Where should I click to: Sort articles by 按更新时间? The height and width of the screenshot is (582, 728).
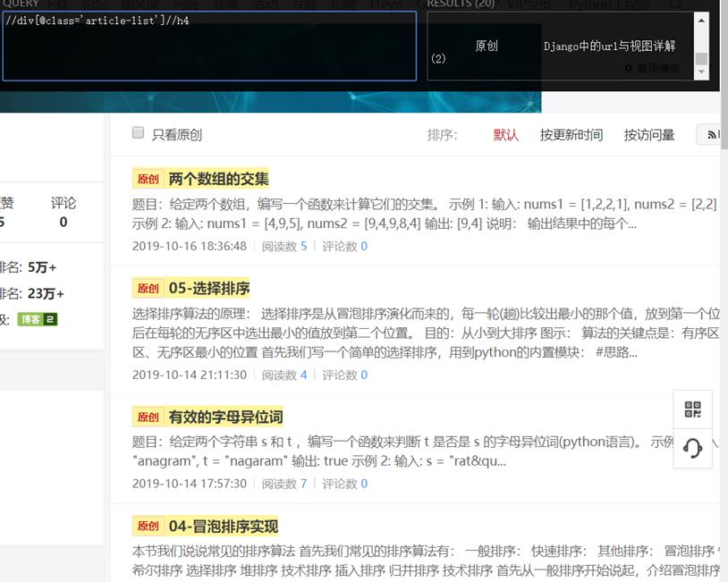(x=571, y=135)
